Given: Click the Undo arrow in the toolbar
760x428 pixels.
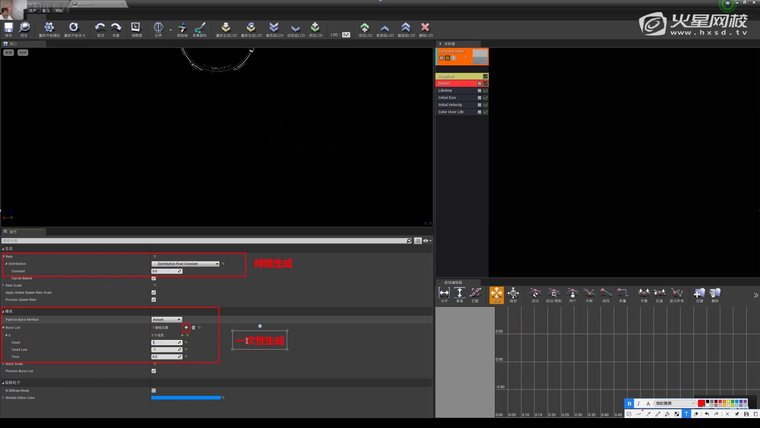Looking at the screenshot, I should (100, 29).
